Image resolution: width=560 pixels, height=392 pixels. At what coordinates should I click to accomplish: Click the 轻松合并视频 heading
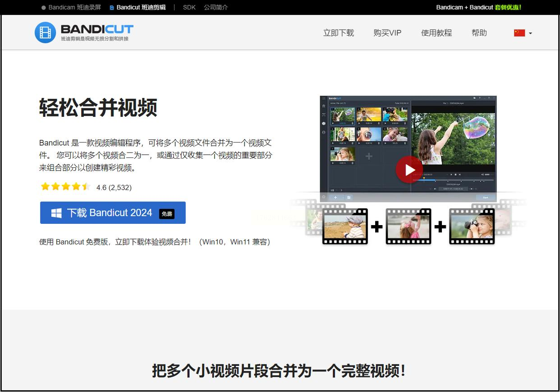(x=98, y=108)
